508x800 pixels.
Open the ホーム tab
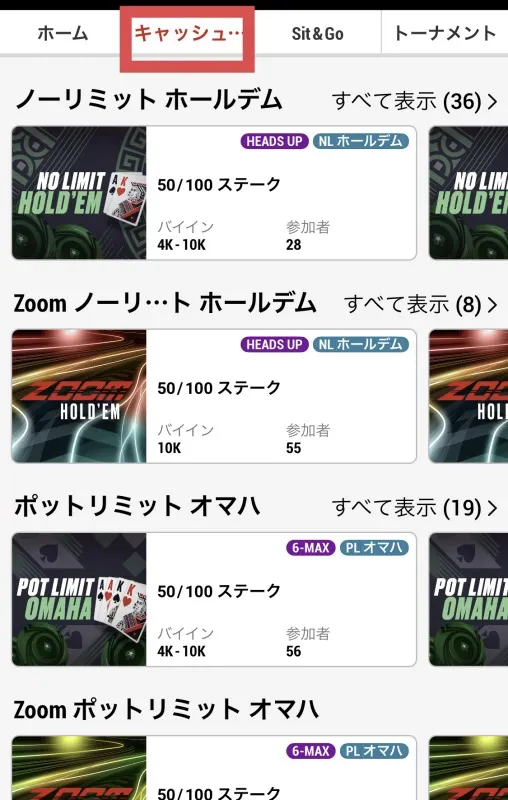(x=62, y=34)
